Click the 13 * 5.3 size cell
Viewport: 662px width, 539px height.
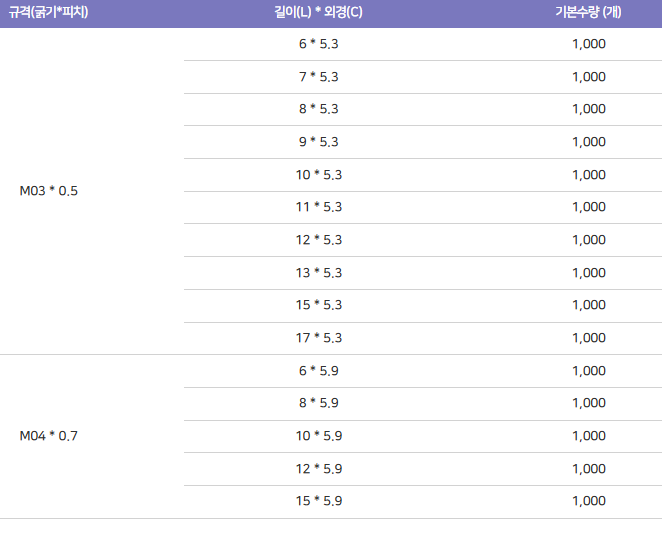(x=319, y=273)
